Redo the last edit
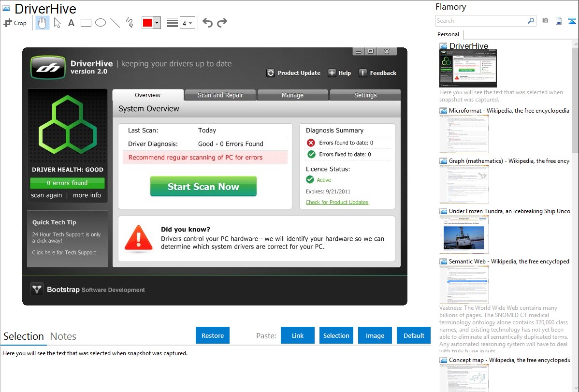Screen dimensions: 579x392 pyautogui.click(x=222, y=23)
